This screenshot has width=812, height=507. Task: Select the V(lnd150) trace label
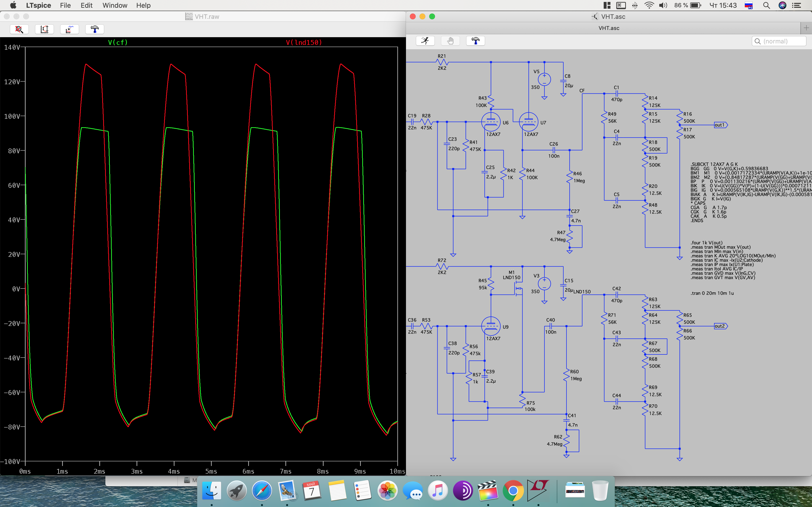coord(304,42)
